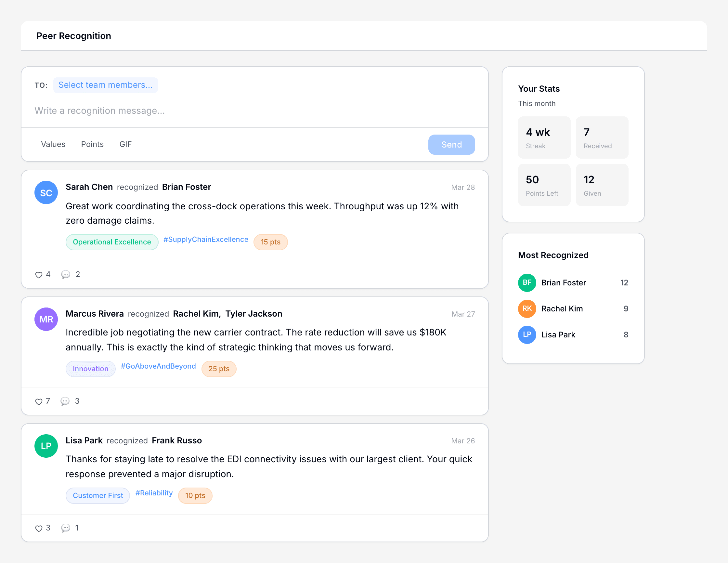Click heart icon on Marcus Rivera's post
The width and height of the screenshot is (728, 563).
tap(39, 401)
